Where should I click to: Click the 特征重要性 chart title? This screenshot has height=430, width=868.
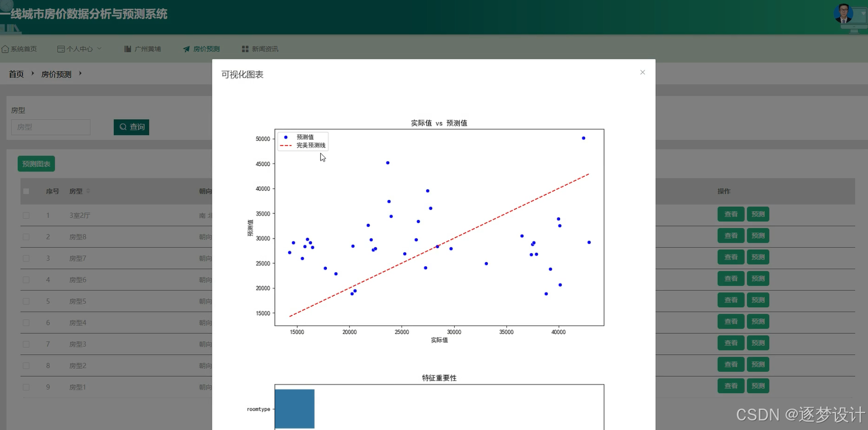point(439,378)
